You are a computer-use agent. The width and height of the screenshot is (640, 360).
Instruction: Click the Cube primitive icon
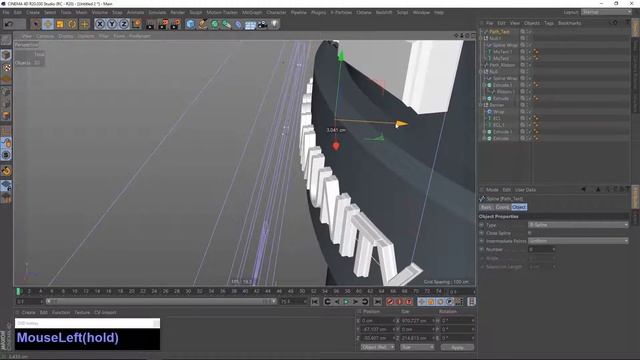pyautogui.click(x=190, y=24)
